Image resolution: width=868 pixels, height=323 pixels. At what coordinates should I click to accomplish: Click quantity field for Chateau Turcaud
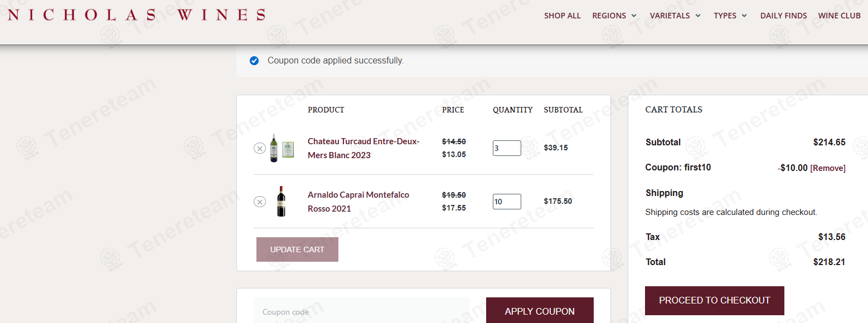506,148
